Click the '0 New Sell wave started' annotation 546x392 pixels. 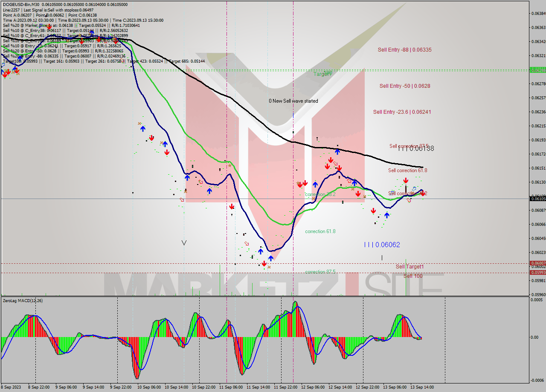click(293, 101)
